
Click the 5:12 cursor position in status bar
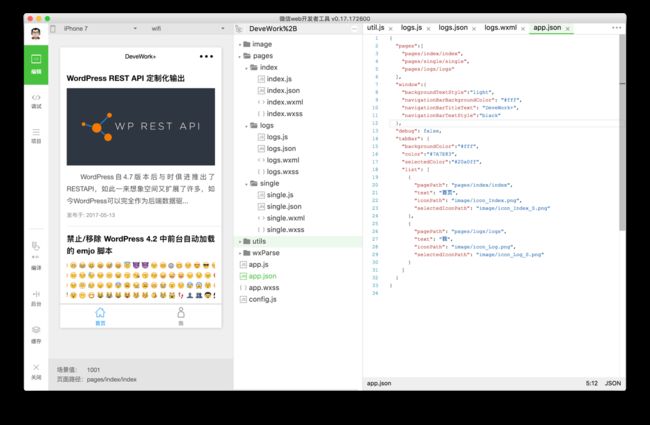coord(592,383)
